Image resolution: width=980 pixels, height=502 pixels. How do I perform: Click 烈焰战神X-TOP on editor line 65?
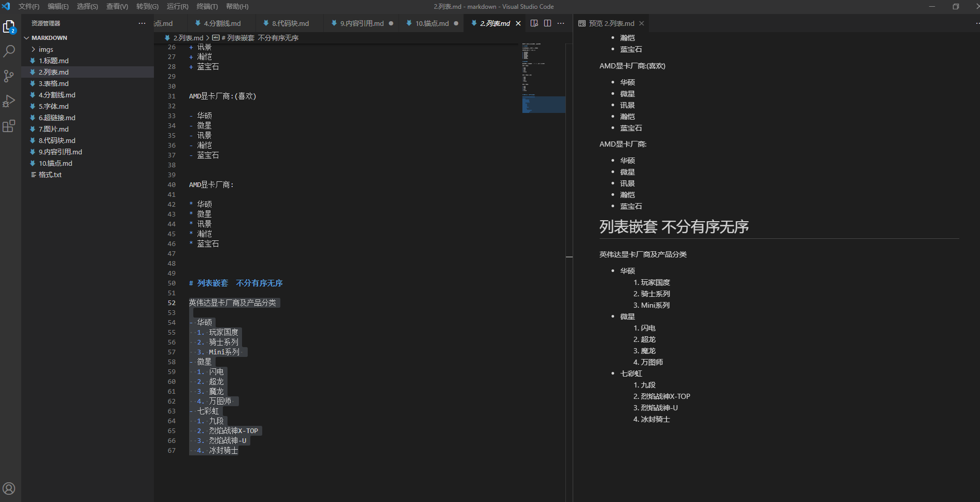tap(233, 431)
